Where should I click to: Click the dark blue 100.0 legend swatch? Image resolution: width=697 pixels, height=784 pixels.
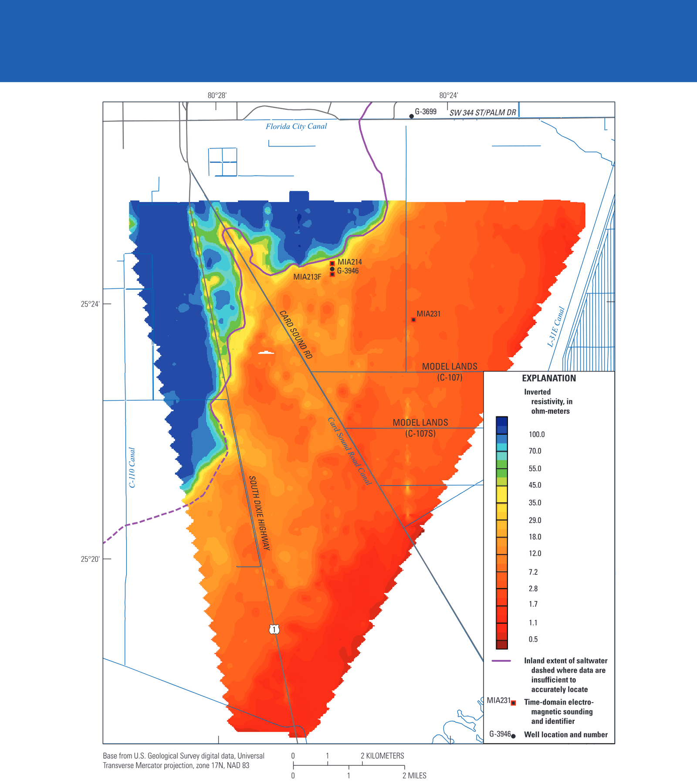pos(501,426)
